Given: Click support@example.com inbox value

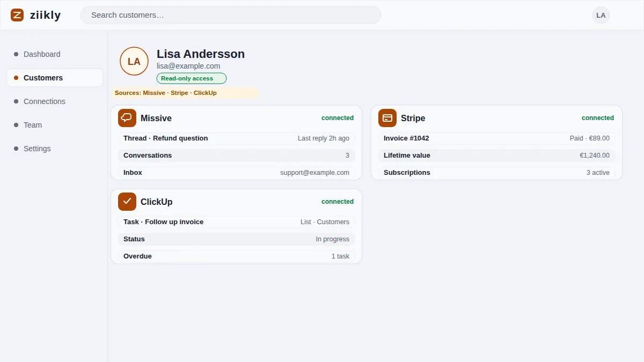Looking at the screenshot, I should point(314,173).
